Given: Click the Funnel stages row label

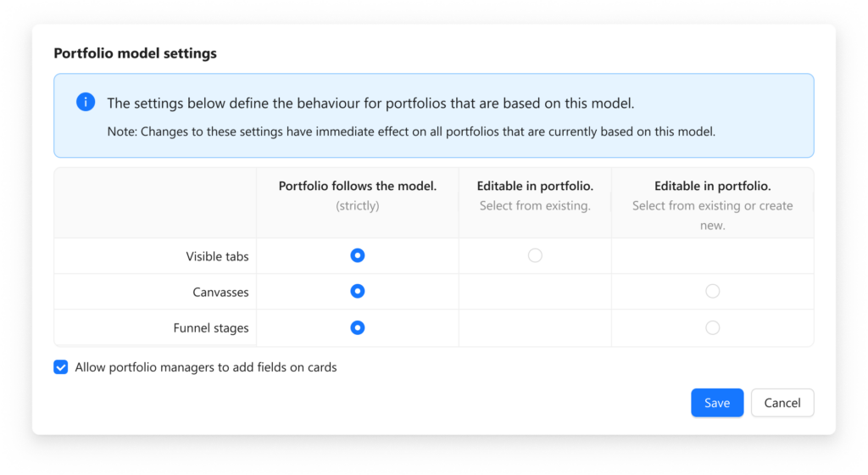Looking at the screenshot, I should pos(211,328).
